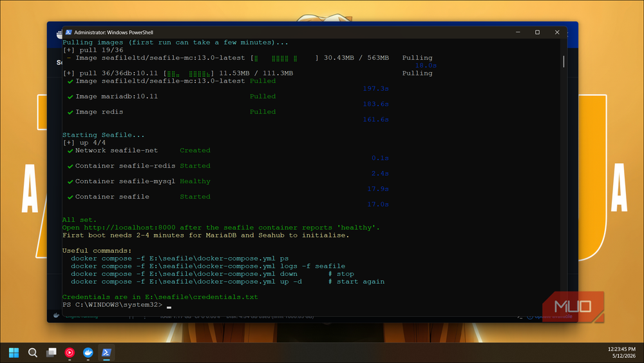Screen dimensions: 644x363
Task: Click the 'Starting Seafile...' line
Action: click(x=103, y=135)
